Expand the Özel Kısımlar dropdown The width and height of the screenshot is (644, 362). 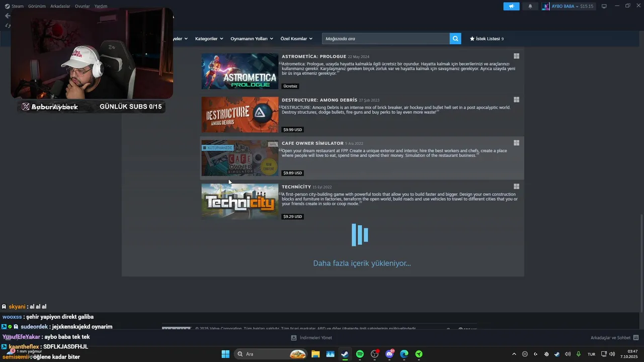(x=296, y=39)
